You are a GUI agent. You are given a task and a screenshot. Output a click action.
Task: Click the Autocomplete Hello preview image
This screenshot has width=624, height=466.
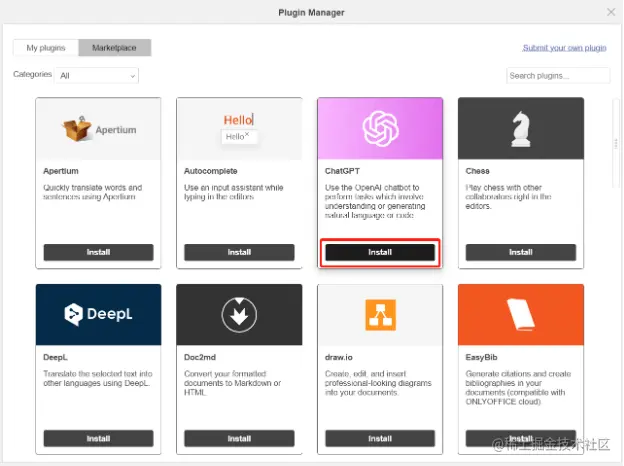pos(239,129)
